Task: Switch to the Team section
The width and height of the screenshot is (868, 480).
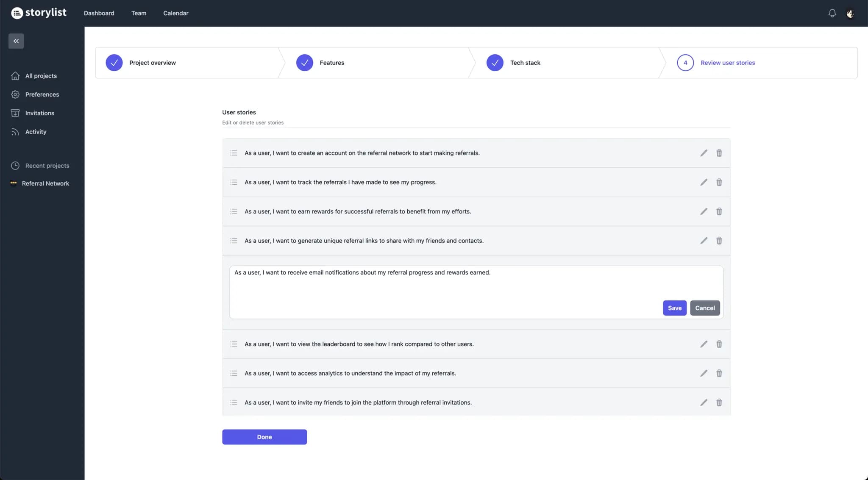Action: click(139, 13)
